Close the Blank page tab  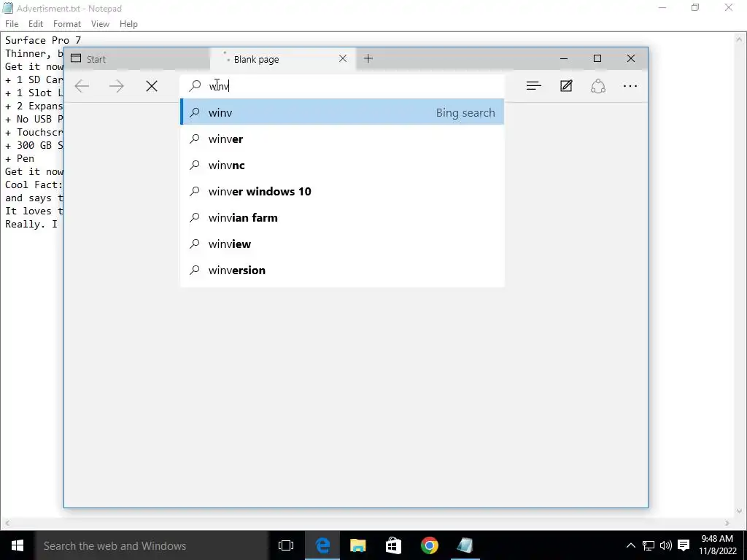coord(343,58)
